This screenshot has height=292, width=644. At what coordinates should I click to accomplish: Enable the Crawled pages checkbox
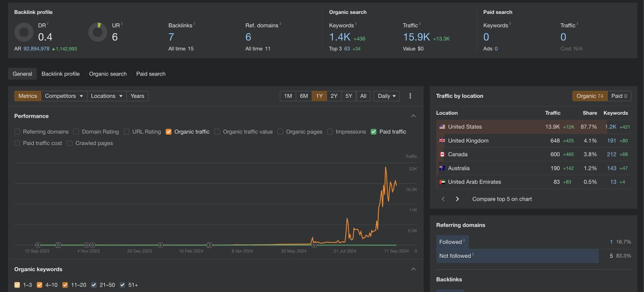pyautogui.click(x=70, y=144)
